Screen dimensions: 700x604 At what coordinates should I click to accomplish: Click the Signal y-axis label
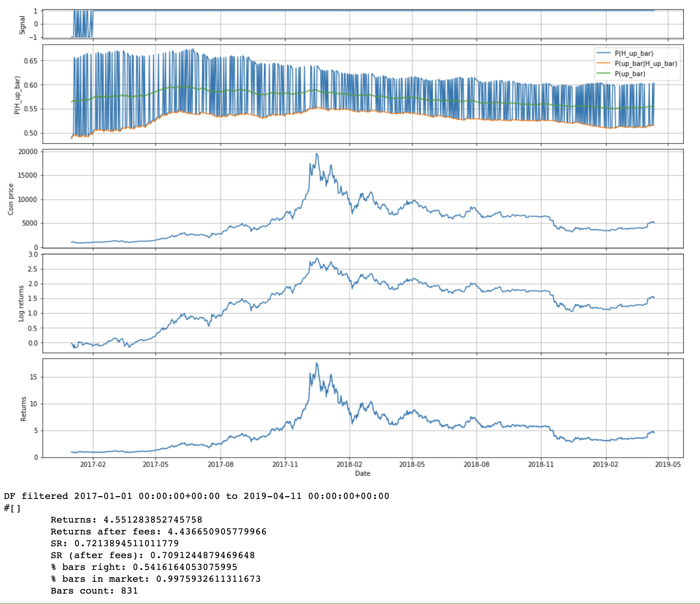pyautogui.click(x=22, y=24)
